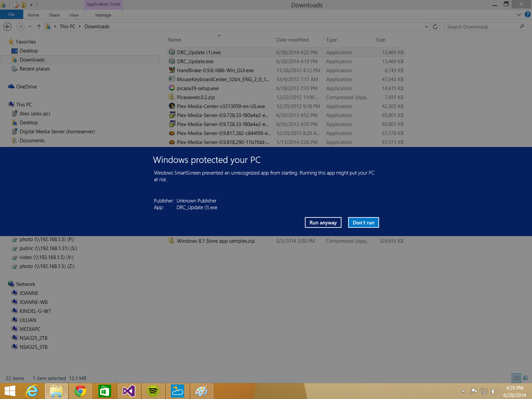
Task: Open the JOANNE-W8 network computer
Action: (33, 302)
